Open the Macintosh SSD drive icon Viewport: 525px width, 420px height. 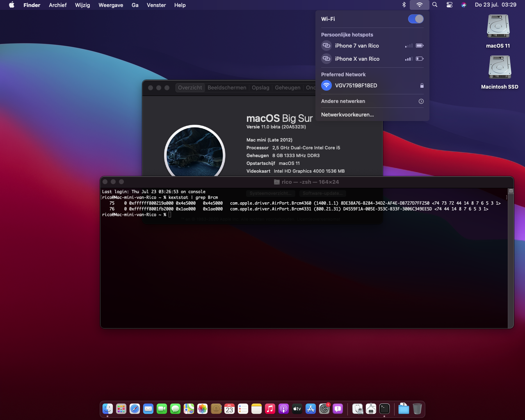499,68
